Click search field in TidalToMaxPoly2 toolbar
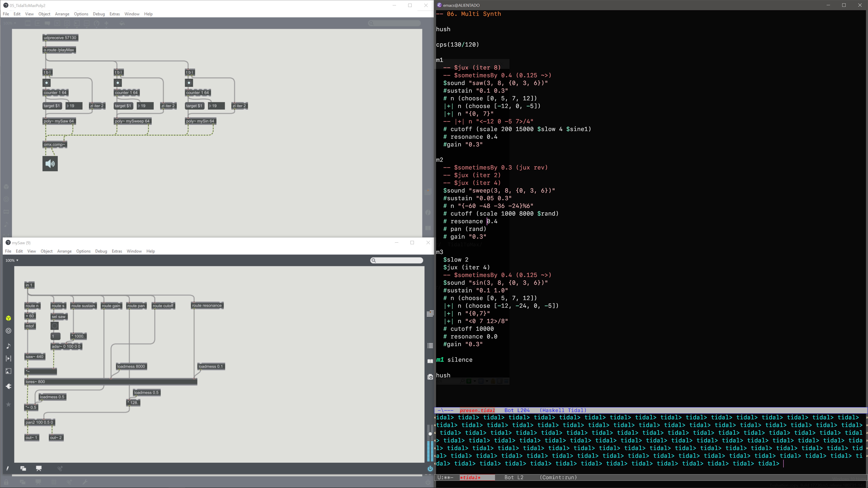This screenshot has height=488, width=868. (x=394, y=23)
